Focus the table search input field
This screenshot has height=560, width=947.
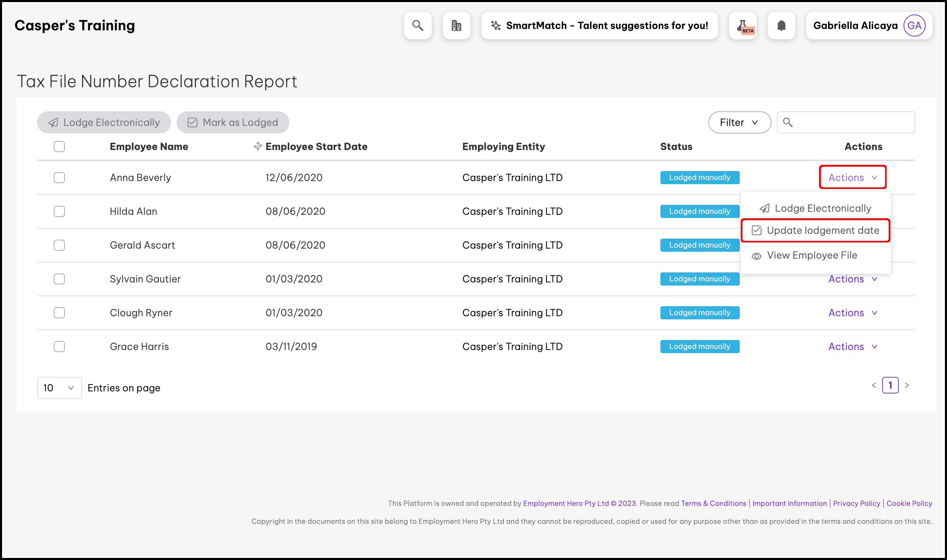pos(846,122)
